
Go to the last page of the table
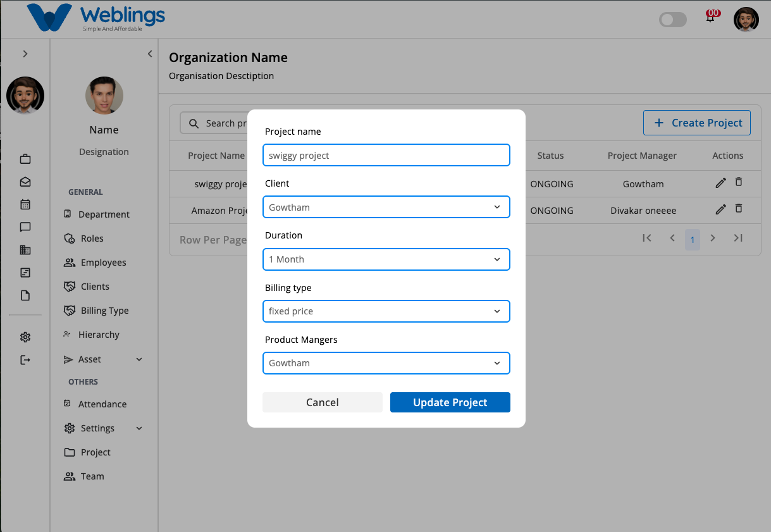click(738, 238)
